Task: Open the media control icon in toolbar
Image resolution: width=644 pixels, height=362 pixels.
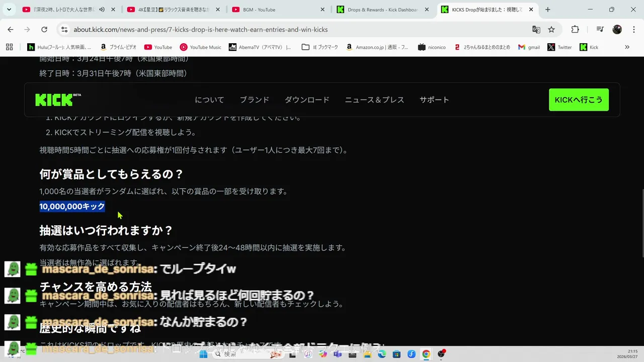Action: 600,30
